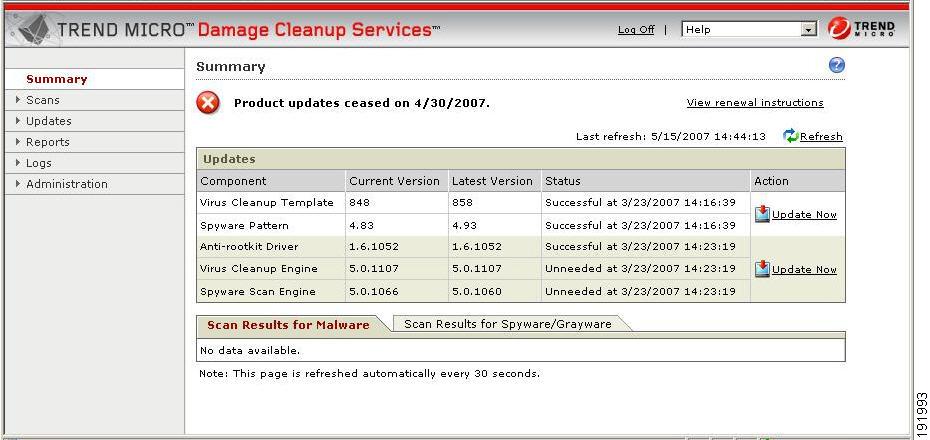The image size is (930, 440).
Task: Click the Component column header
Action: pyautogui.click(x=271, y=181)
